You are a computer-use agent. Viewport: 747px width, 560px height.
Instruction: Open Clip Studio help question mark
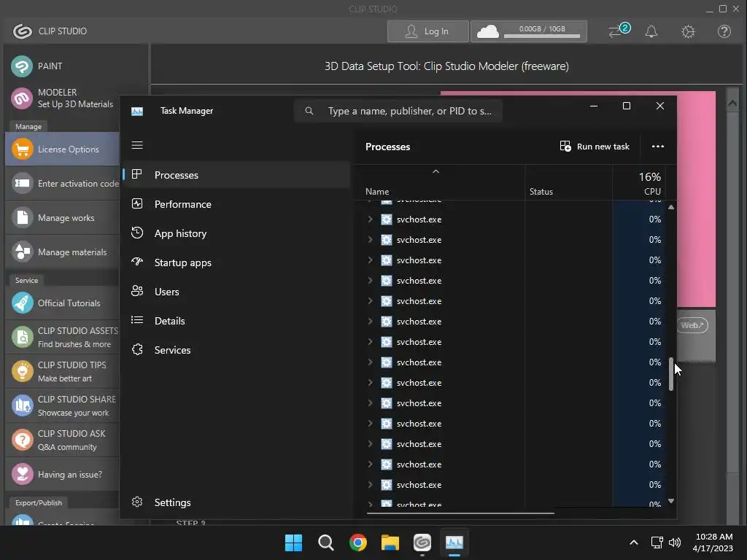coord(724,31)
